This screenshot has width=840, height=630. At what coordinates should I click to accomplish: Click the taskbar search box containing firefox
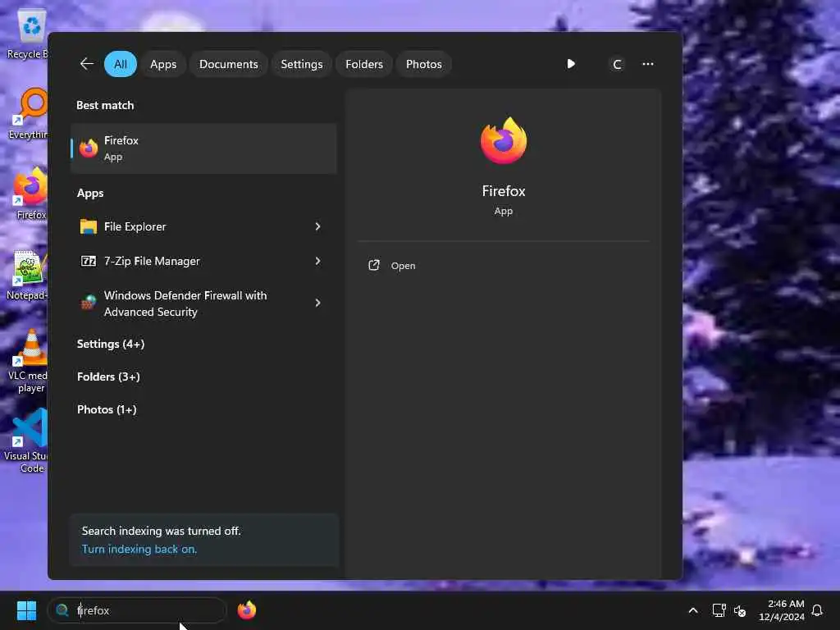pos(137,610)
